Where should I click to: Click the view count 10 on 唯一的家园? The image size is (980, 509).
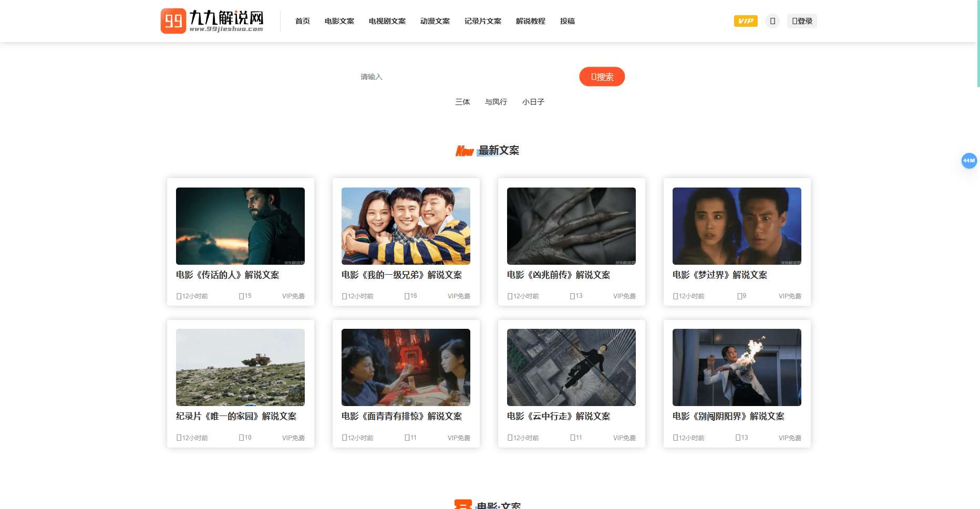tap(245, 438)
